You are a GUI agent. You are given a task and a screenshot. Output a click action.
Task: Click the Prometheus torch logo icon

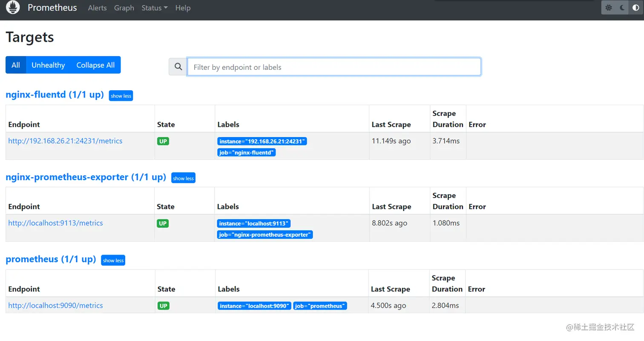(x=12, y=7)
